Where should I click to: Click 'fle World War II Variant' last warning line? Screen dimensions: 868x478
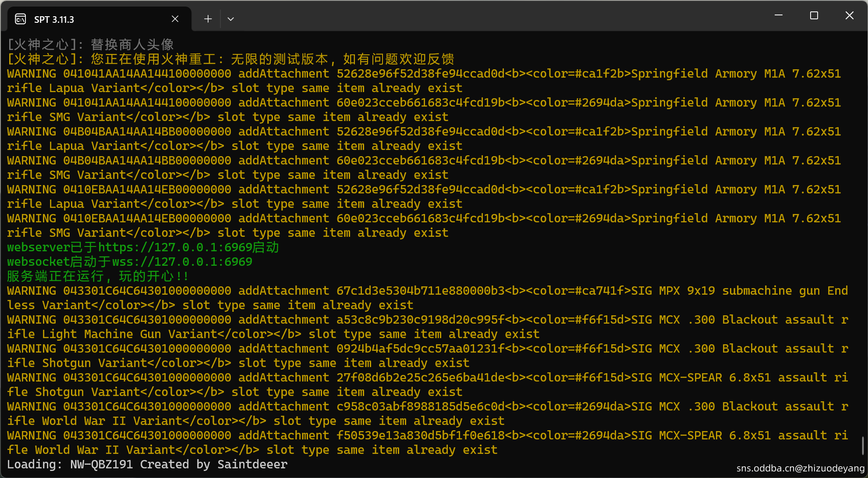coord(252,450)
